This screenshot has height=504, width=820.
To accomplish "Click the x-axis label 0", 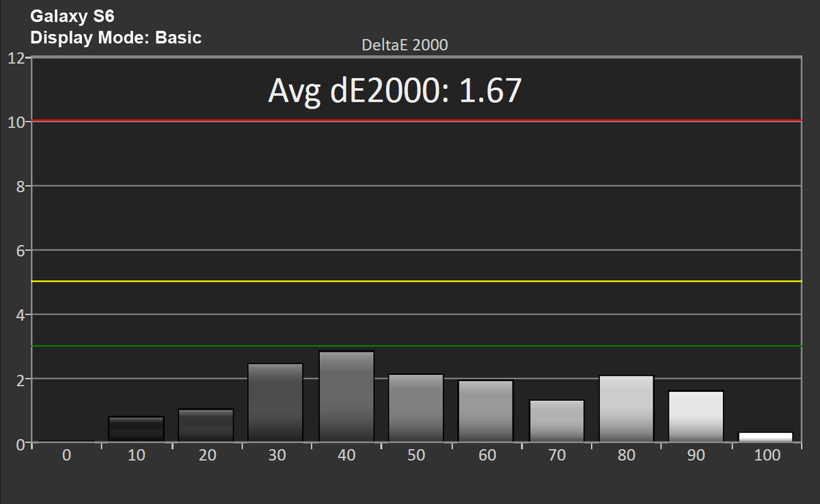I will pyautogui.click(x=66, y=456).
